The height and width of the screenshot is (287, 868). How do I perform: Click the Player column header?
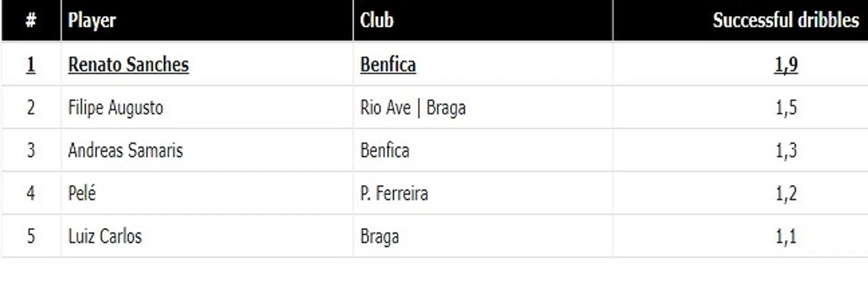coord(92,20)
